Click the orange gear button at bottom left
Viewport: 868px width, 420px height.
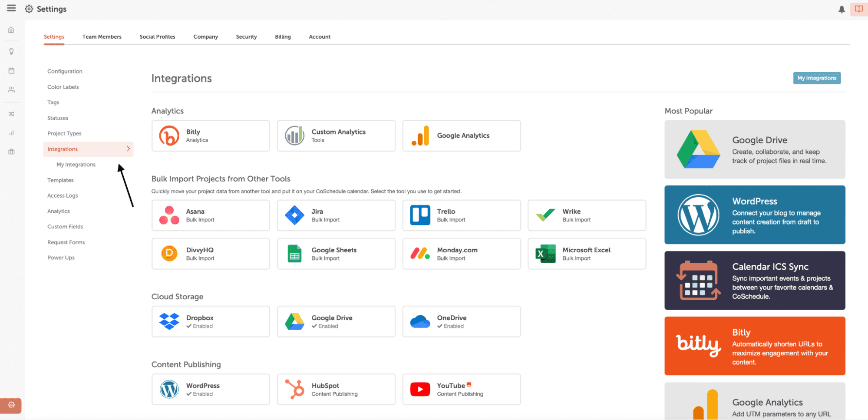click(11, 405)
